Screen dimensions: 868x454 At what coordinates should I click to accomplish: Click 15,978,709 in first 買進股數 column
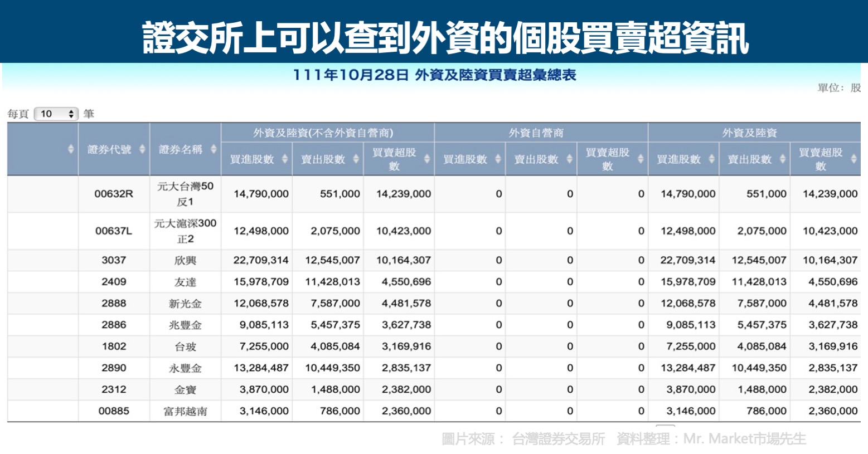(x=261, y=282)
